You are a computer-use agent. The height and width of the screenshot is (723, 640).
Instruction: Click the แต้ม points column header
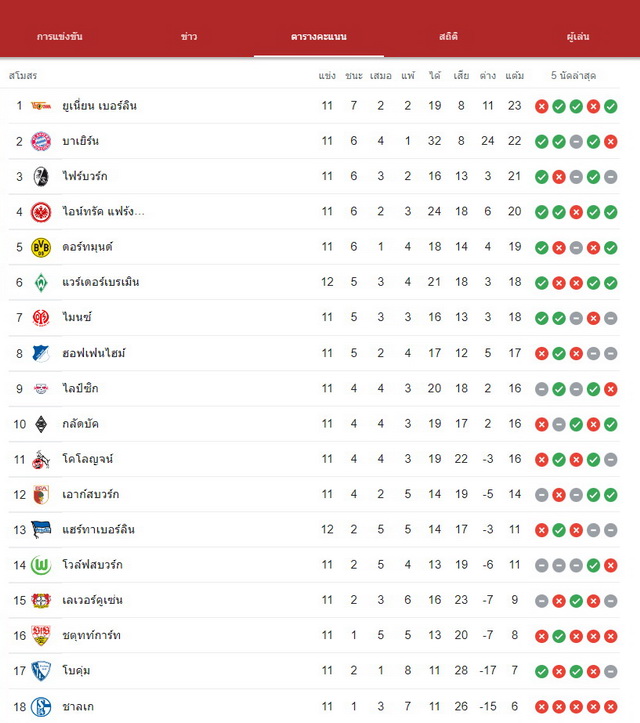[x=515, y=76]
